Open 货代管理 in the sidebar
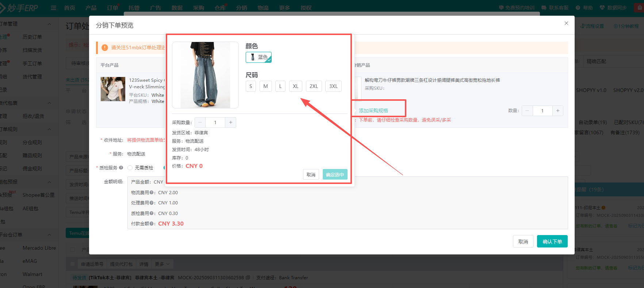 pyautogui.click(x=32, y=77)
